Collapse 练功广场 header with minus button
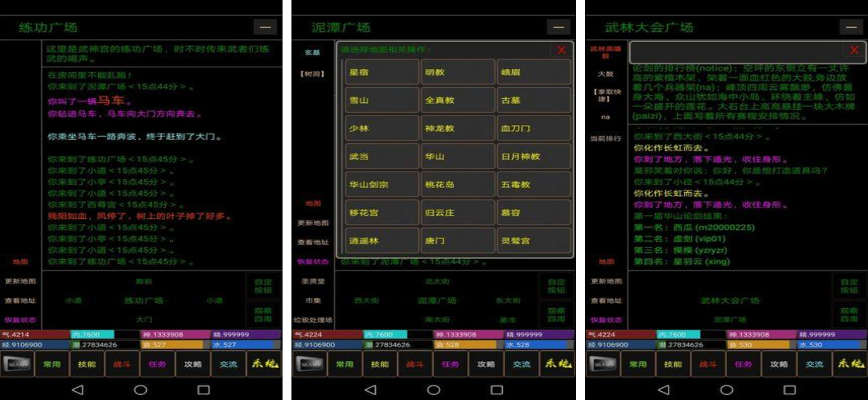 (265, 27)
